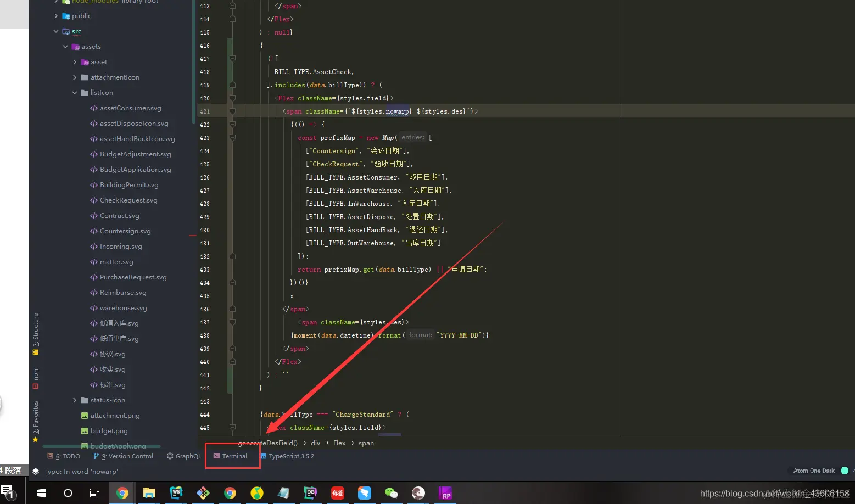The image size is (855, 504).
Task: Expand the attachmentIcon folder
Action: pos(75,77)
